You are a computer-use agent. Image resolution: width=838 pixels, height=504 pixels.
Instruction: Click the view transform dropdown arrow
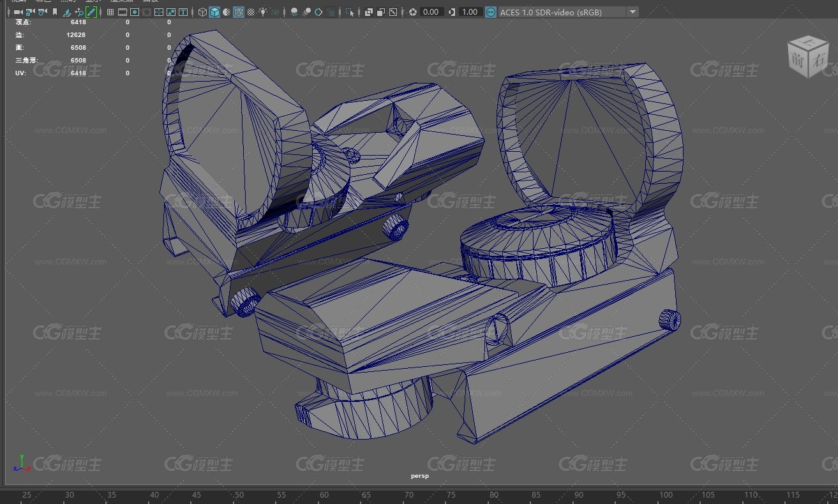[x=632, y=12]
